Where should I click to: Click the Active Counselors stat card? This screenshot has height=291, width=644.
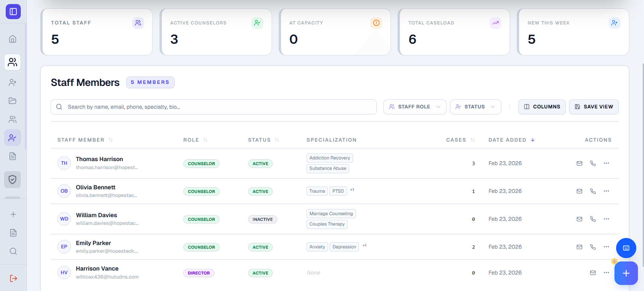click(x=216, y=32)
